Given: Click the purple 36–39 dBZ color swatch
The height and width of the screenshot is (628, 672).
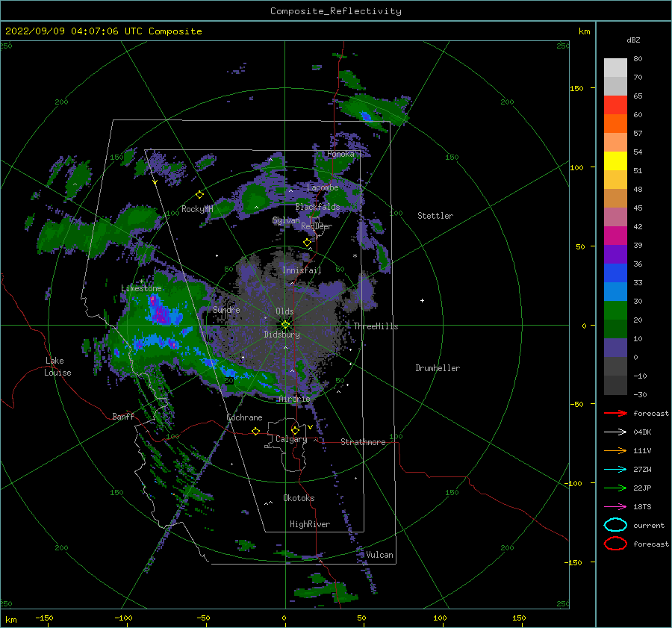Looking at the screenshot, I should 615,255.
